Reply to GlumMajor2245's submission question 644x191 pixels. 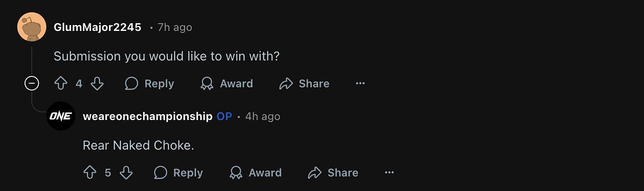[150, 84]
